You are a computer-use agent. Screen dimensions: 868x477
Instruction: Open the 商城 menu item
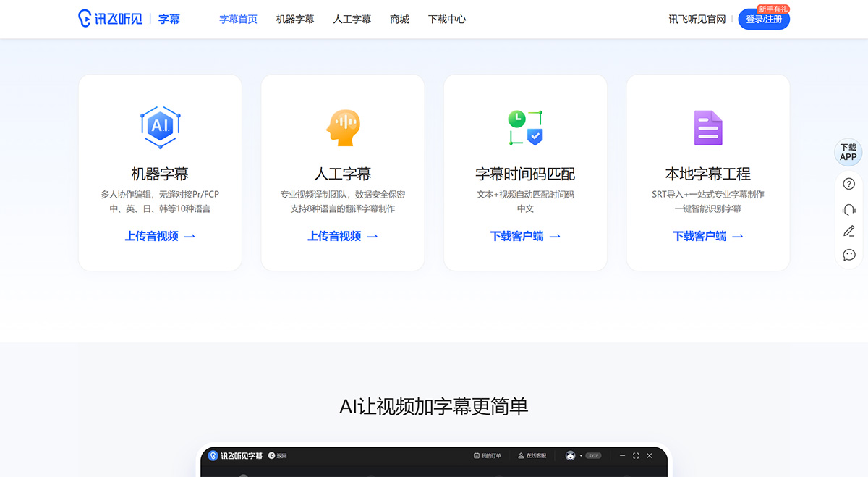pos(399,20)
